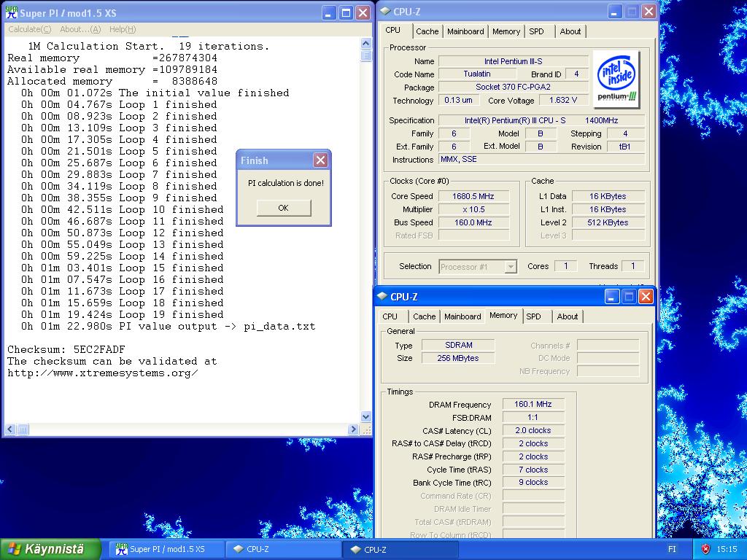The width and height of the screenshot is (747, 560).
Task: Open the Help menu in Super PI
Action: [x=123, y=29]
